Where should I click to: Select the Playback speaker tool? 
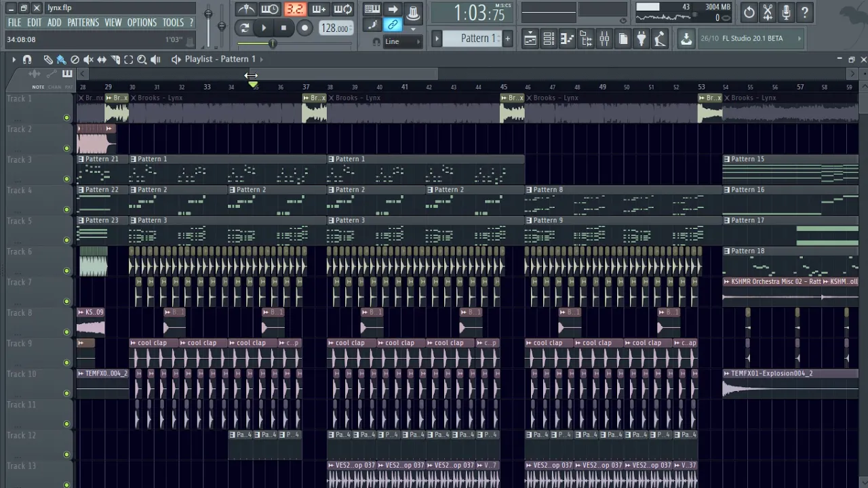point(155,60)
